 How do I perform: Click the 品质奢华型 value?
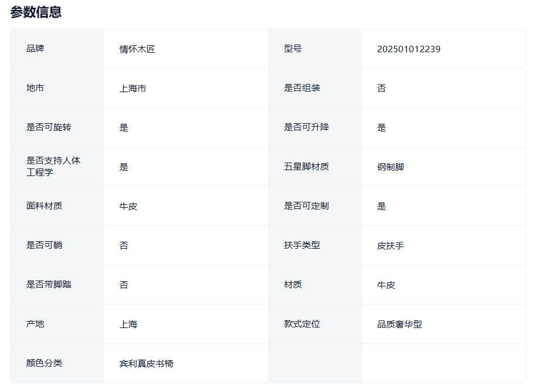[399, 325]
